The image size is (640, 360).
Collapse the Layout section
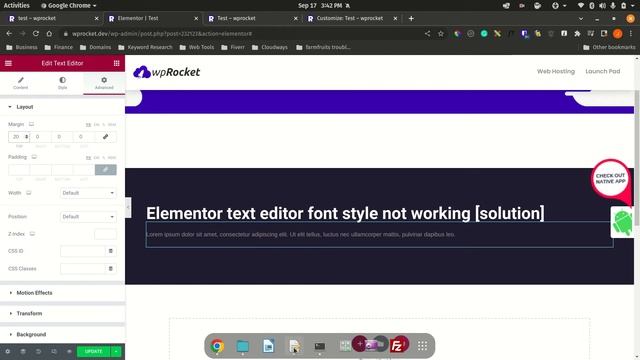62,107
